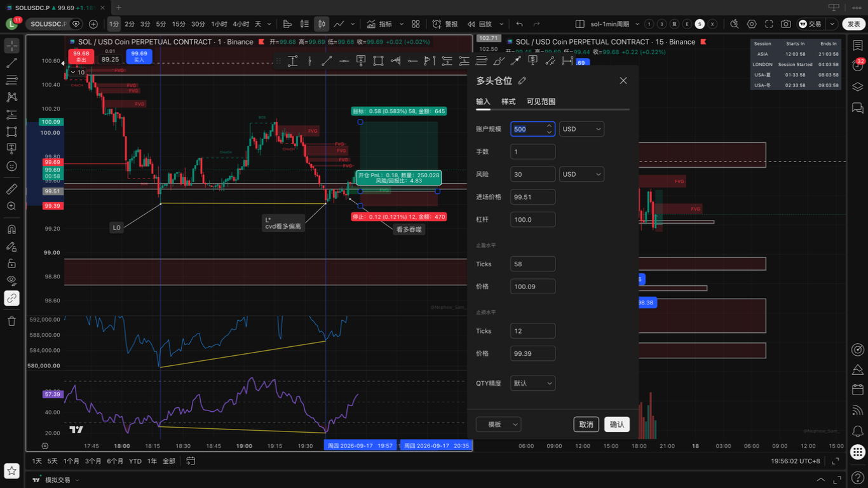868x488 pixels.
Task: Toggle the link drawings chain icon
Action: 11,298
